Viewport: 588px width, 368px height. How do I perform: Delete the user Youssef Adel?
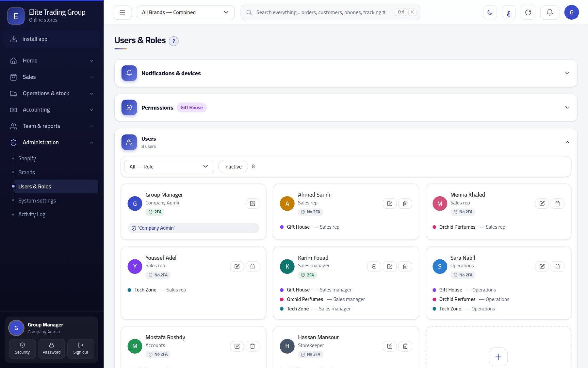pos(253,267)
